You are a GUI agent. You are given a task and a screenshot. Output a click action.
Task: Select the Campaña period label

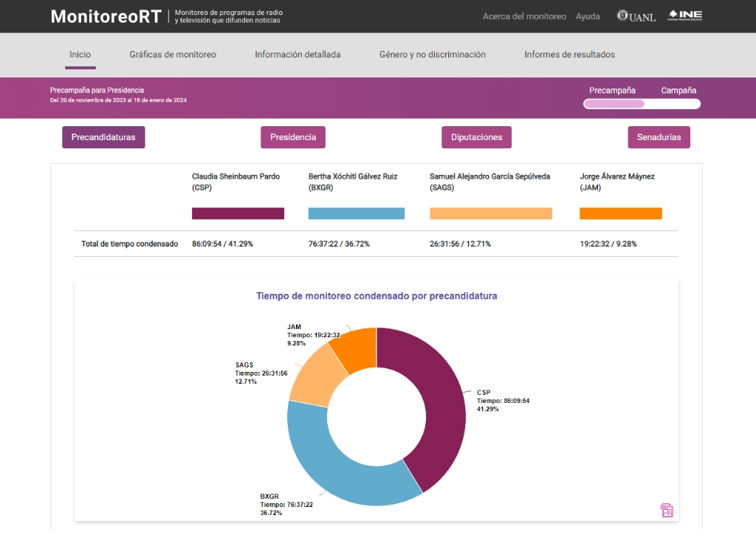pos(678,91)
